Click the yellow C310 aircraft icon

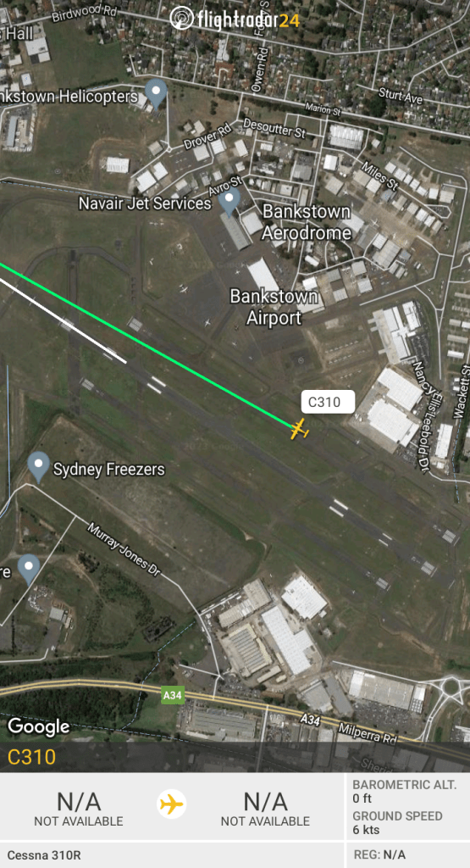pos(299,429)
